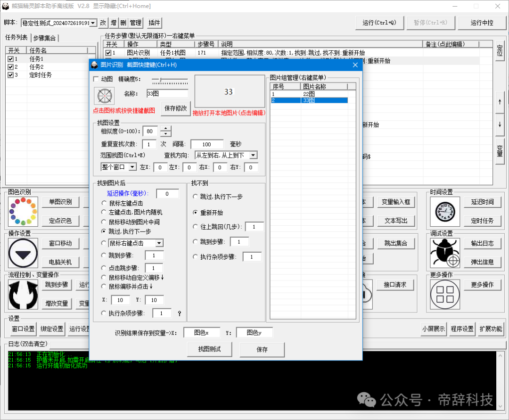This screenshot has width=509, height=420.
Task: Click the 找图测试 button
Action: pos(209,349)
